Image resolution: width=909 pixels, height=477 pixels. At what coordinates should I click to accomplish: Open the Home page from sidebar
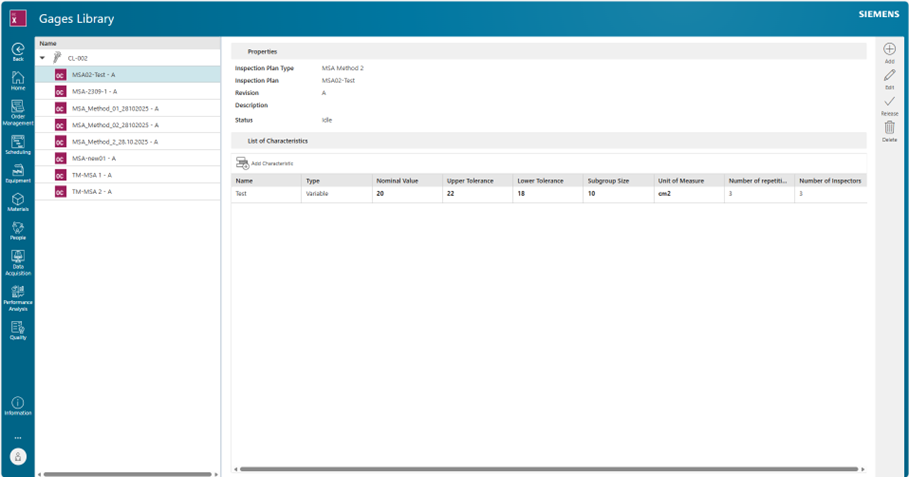coord(18,79)
